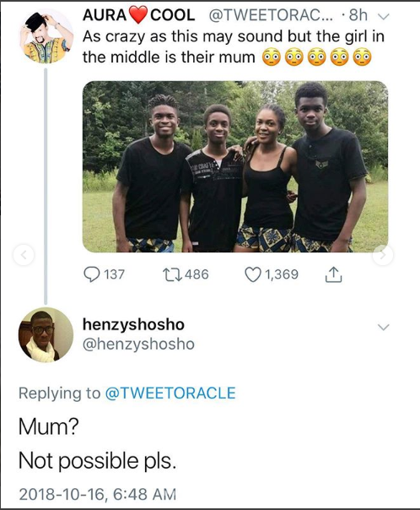The image size is (420, 510).
Task: Click the 8h timestamp on the tweet
Action: (x=358, y=15)
